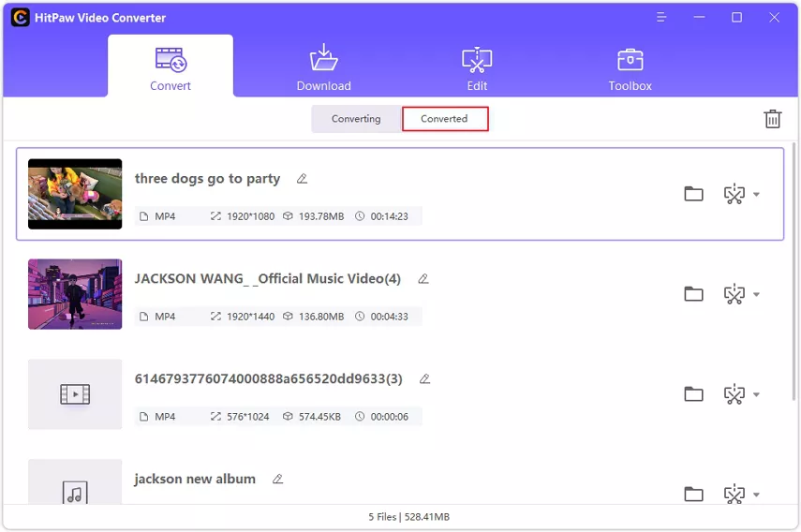
Task: Rename jackson new album using pencil icon
Action: click(277, 479)
